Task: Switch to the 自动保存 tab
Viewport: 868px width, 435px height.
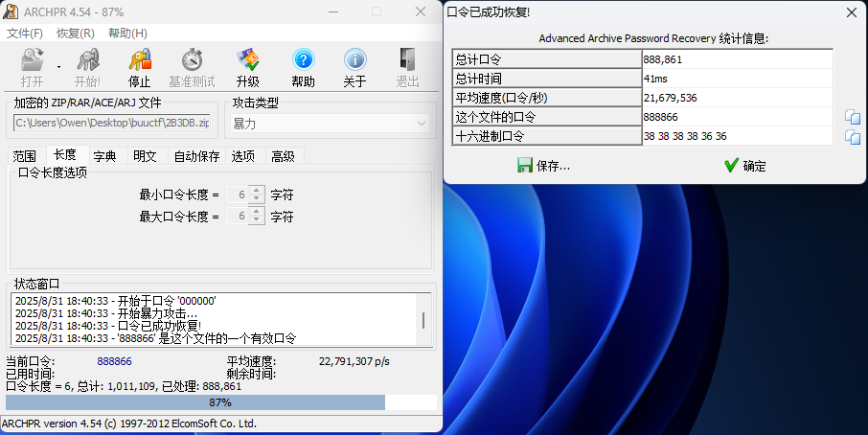Action: [196, 156]
